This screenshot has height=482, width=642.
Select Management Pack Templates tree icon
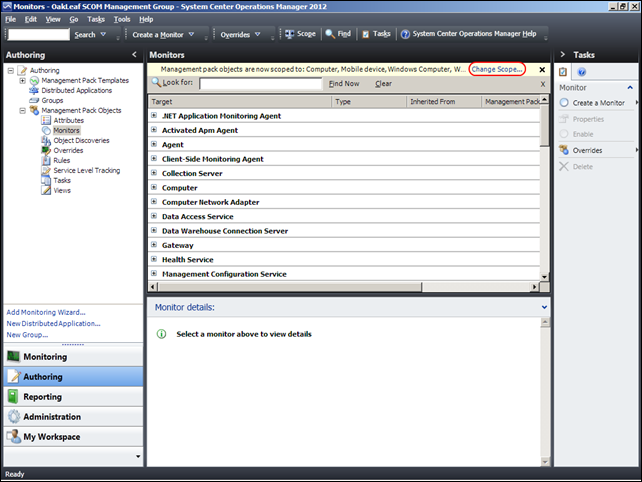34,81
